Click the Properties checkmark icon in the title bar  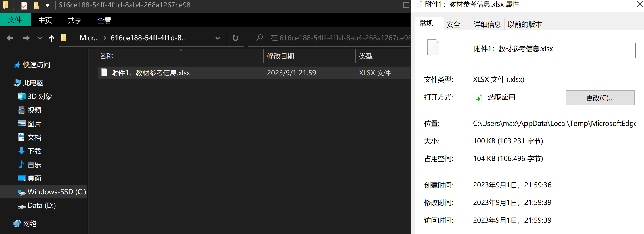[x=24, y=5]
